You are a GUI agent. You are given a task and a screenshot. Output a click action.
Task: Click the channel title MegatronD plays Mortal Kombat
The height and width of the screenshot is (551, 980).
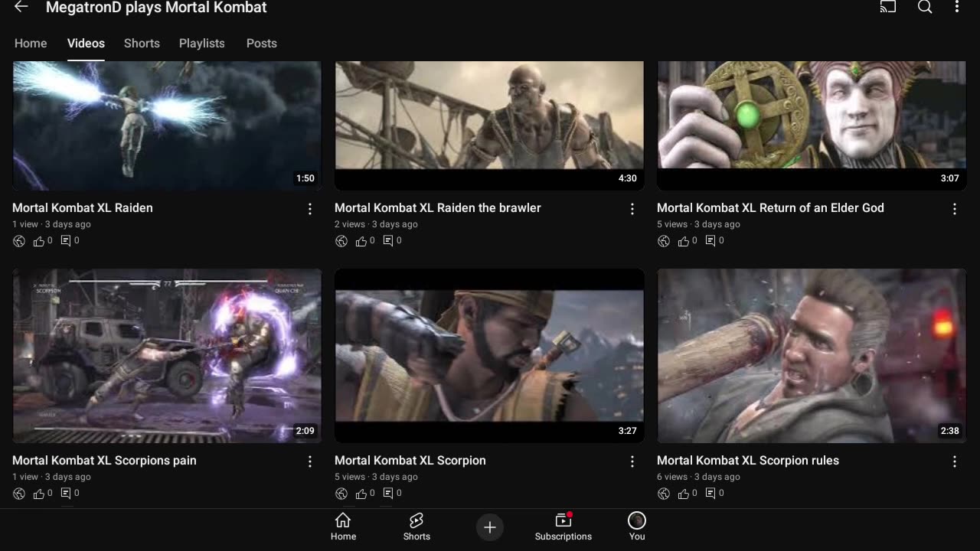point(156,8)
